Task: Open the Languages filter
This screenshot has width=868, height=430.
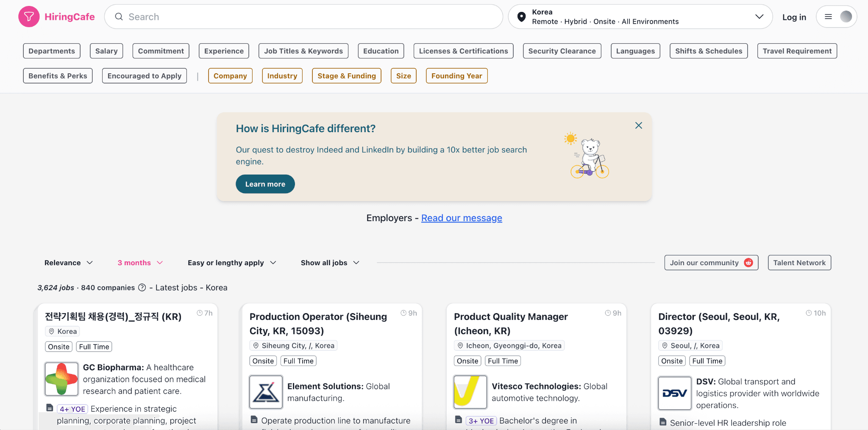Action: point(635,51)
